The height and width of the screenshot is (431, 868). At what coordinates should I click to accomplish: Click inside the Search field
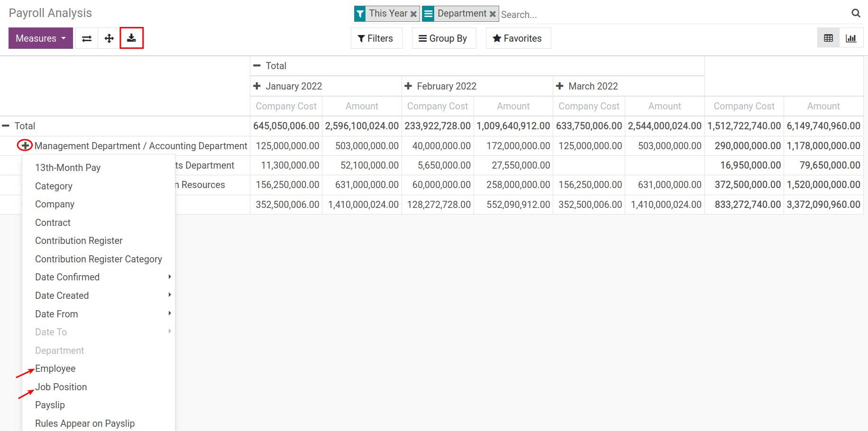(569, 14)
